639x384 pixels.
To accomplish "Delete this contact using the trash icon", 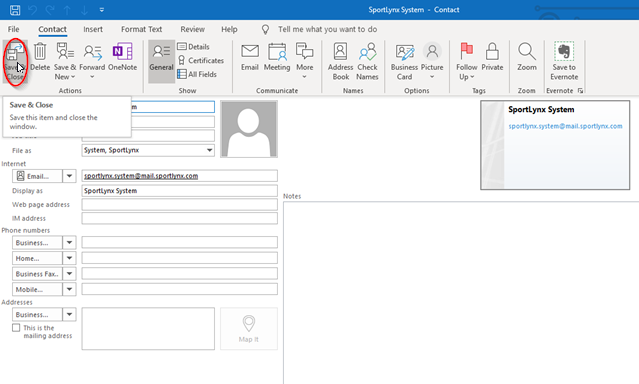I will (x=40, y=57).
